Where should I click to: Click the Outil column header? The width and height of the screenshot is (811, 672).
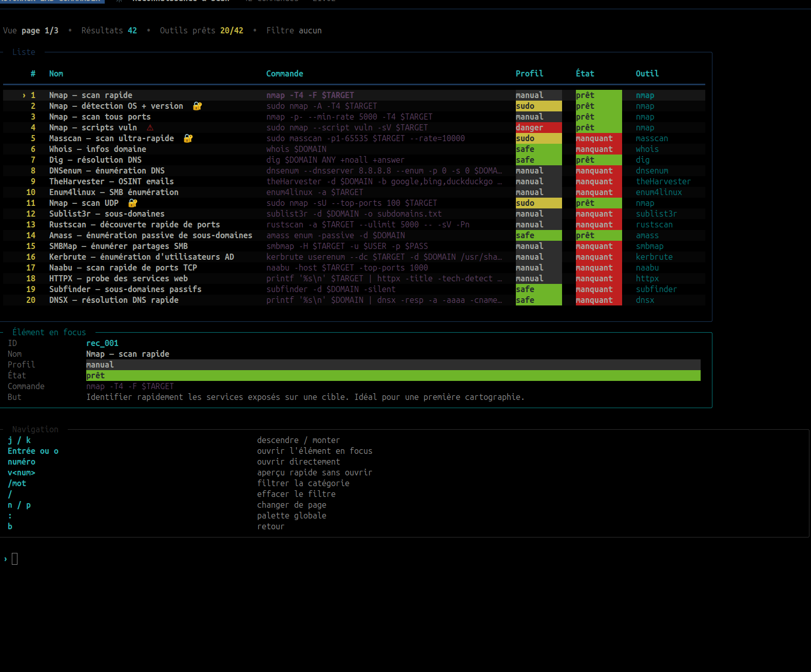[x=647, y=74]
